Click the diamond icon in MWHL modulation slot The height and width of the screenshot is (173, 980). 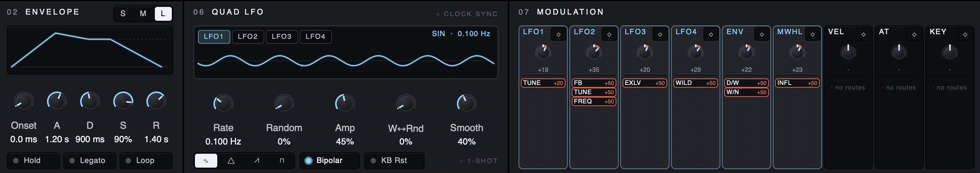point(812,34)
